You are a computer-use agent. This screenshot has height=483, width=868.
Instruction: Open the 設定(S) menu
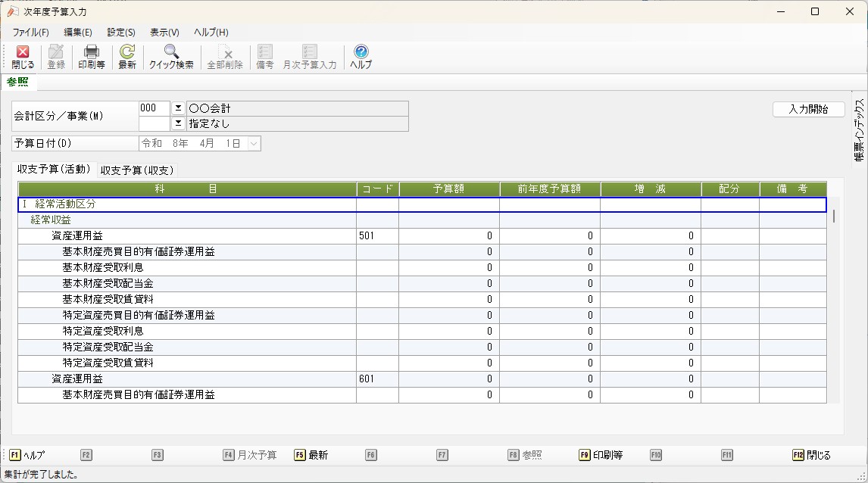pos(121,33)
